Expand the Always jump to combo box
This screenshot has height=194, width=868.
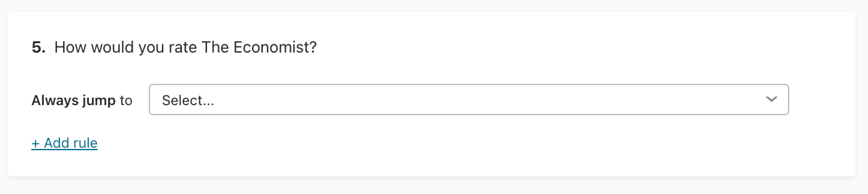(469, 100)
